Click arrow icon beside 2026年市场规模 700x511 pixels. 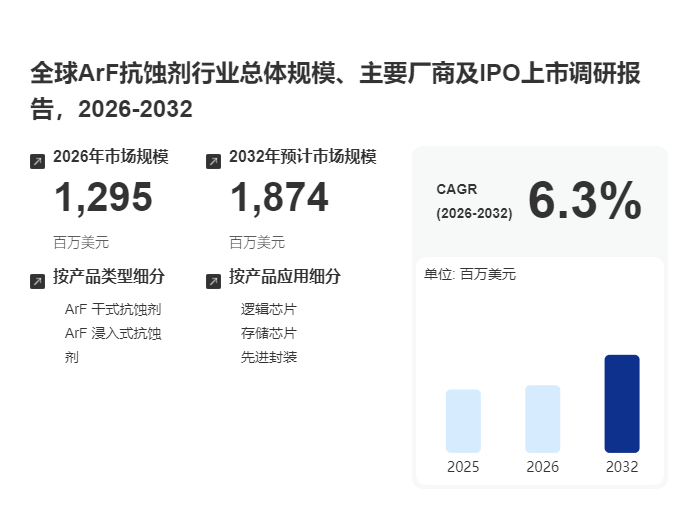38,162
